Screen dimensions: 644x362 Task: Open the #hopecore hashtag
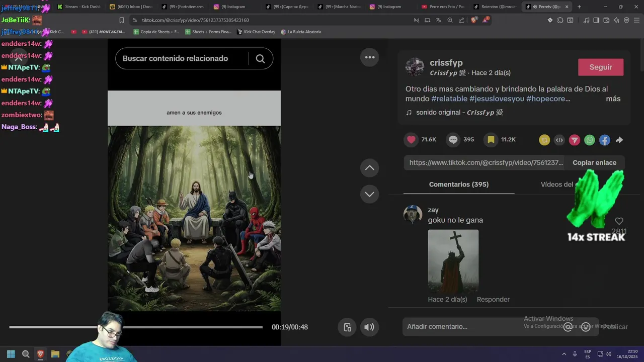[548, 99]
